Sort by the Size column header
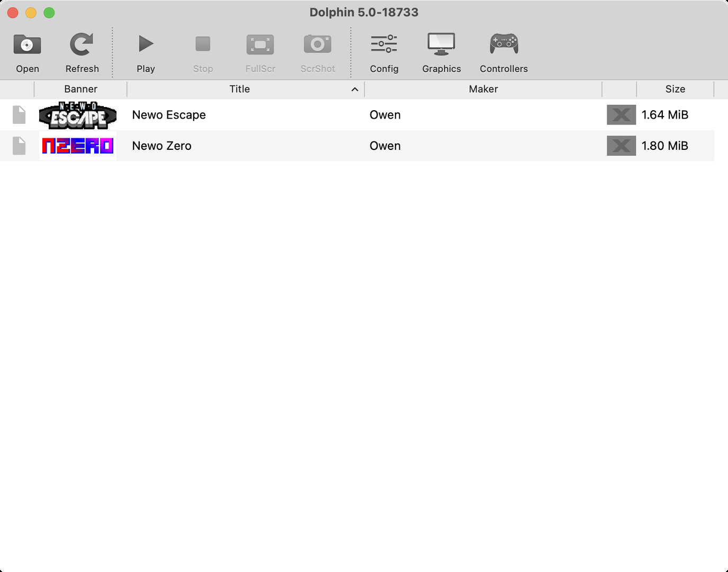The width and height of the screenshot is (728, 572). click(675, 89)
